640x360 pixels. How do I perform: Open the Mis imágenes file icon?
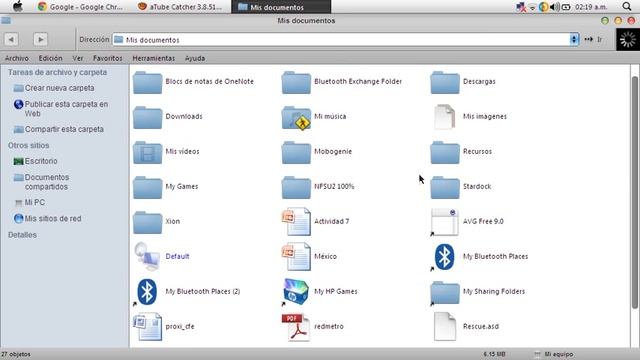pyautogui.click(x=444, y=117)
